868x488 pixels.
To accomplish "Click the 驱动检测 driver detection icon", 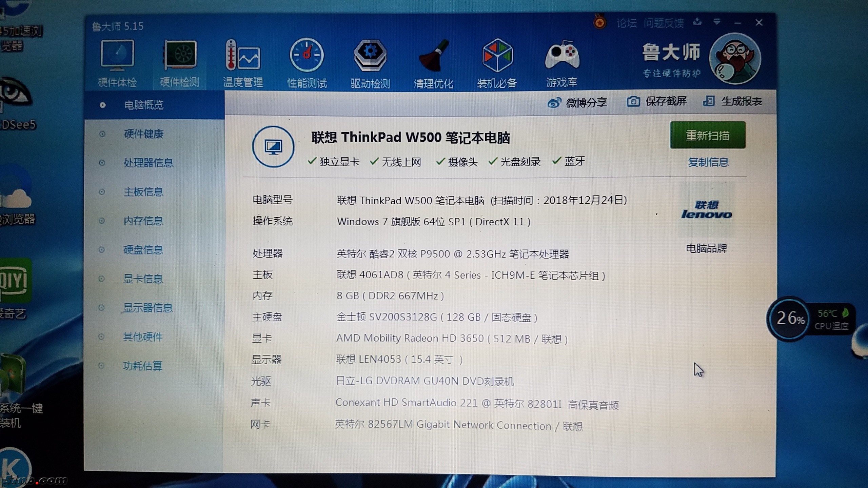I will [370, 56].
